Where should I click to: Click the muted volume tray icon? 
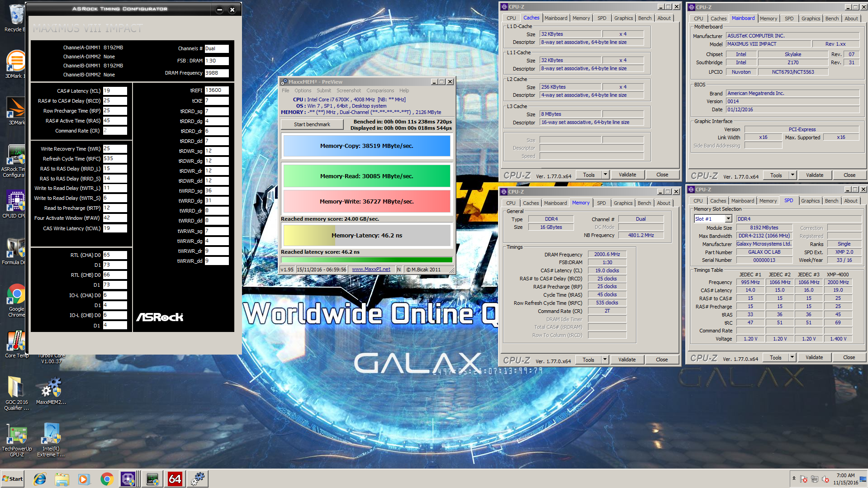[825, 479]
